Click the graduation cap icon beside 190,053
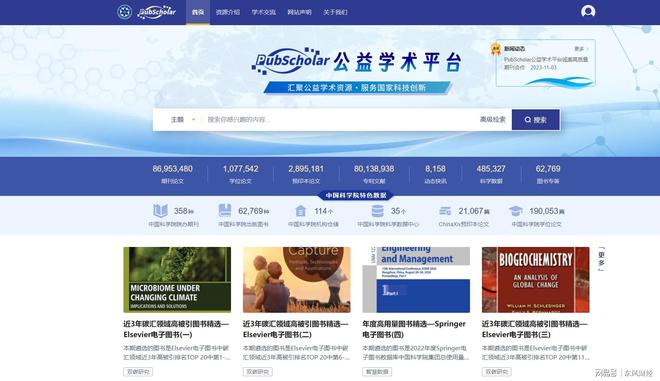The width and height of the screenshot is (660, 381). tap(516, 210)
